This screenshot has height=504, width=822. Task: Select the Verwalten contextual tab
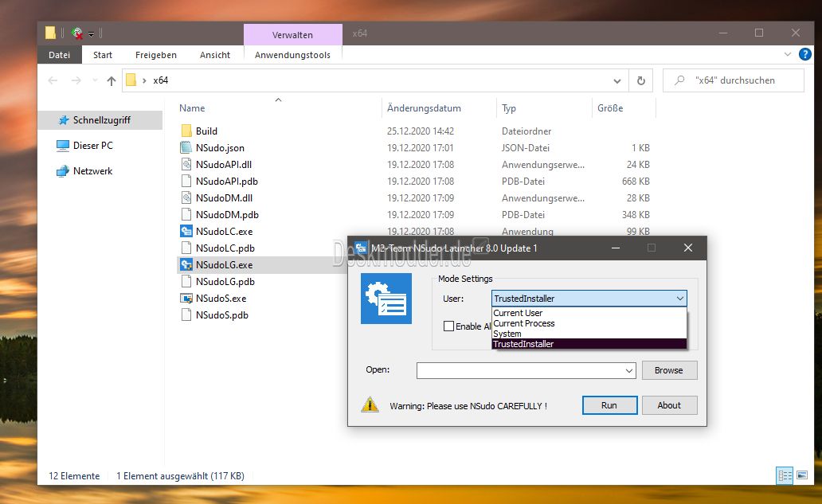pos(292,34)
